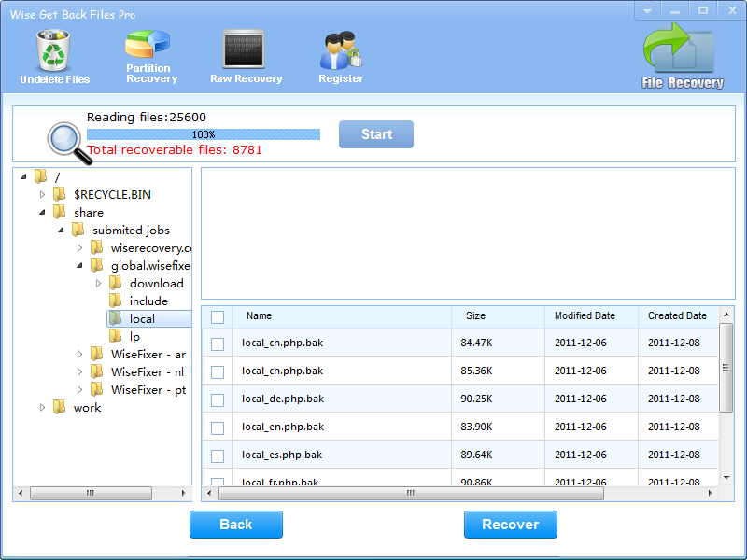The height and width of the screenshot is (560, 747).
Task: Open the title bar dropdown menu arrow
Action: point(647,10)
